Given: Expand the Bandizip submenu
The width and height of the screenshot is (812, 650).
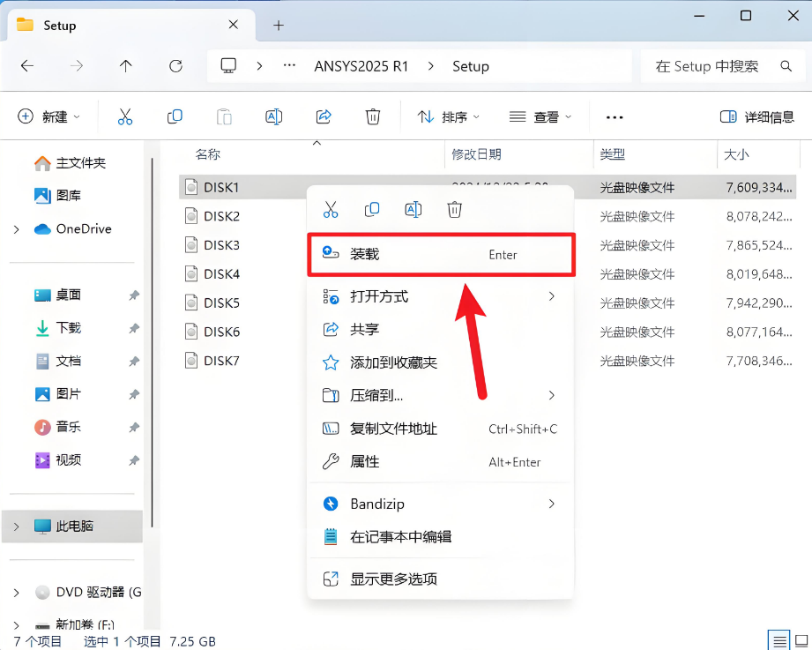Looking at the screenshot, I should pos(552,504).
